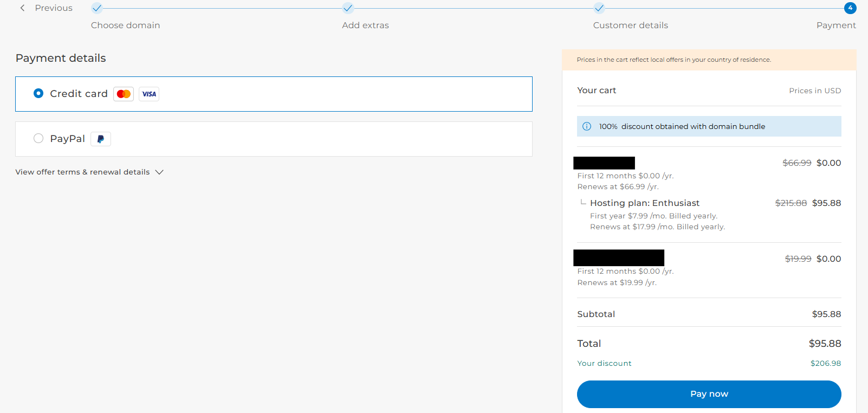Select the Credit card radio button
The width and height of the screenshot is (868, 413).
pos(38,93)
